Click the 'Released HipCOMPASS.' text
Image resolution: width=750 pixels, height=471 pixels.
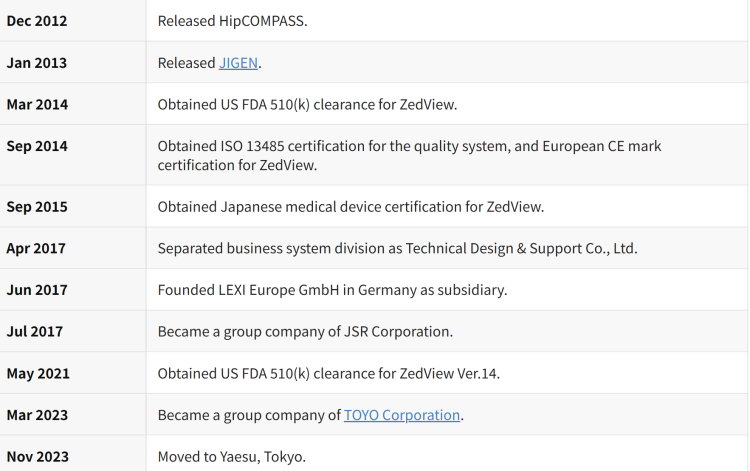232,21
